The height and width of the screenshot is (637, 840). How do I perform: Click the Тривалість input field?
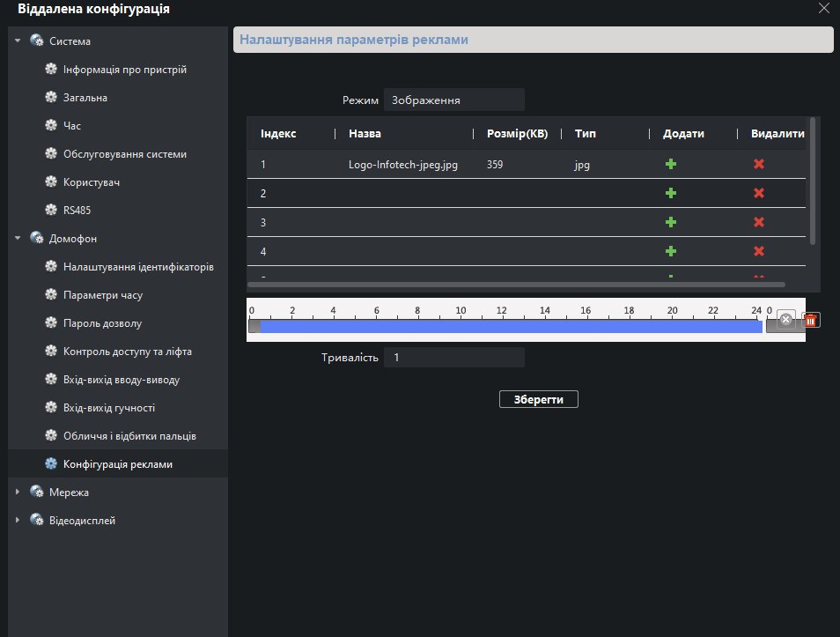[x=453, y=358]
